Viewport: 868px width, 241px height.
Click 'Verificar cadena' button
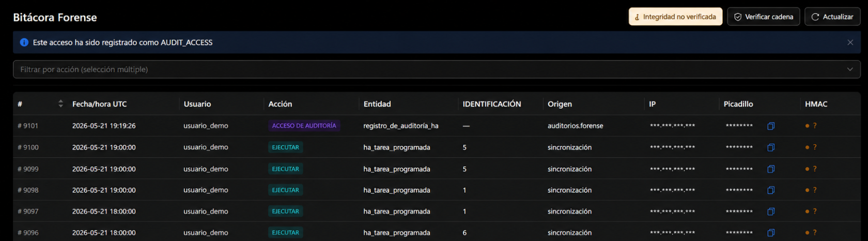click(x=764, y=17)
